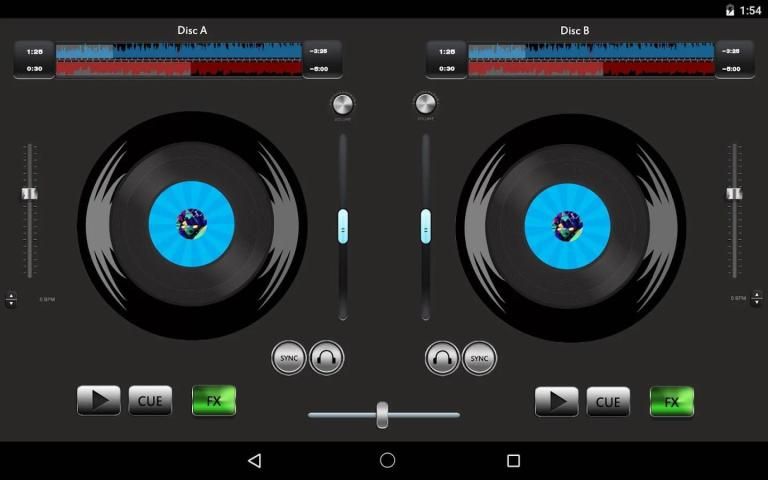Tap the Disc B turntable vinyl label
The image size is (768, 480).
pyautogui.click(x=567, y=223)
